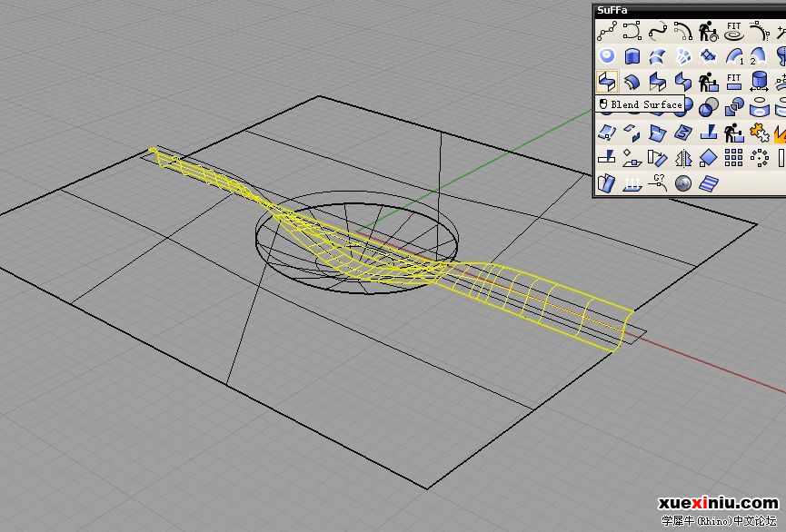
Task: Click the blue wedge on white base icon
Action: point(607,158)
